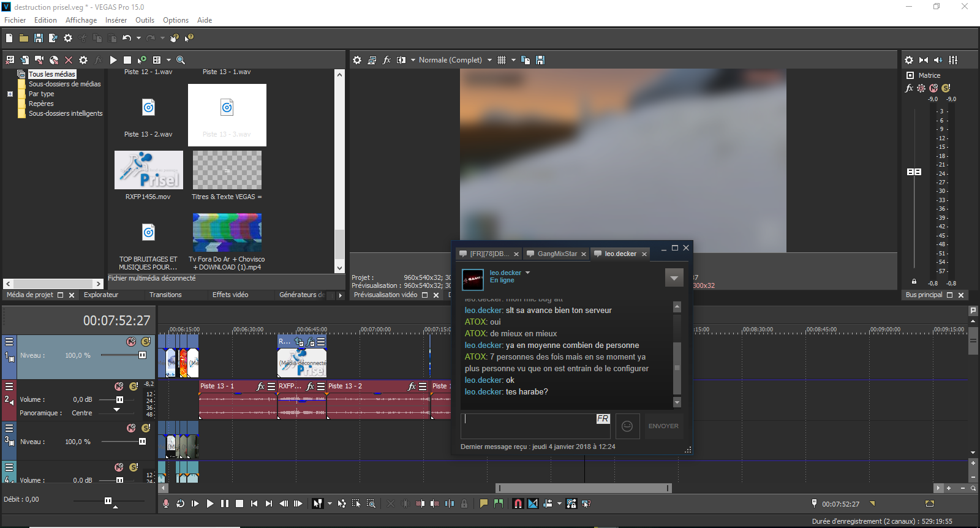This screenshot has height=528, width=980.
Task: Open a project with the folder icon
Action: tap(24, 38)
